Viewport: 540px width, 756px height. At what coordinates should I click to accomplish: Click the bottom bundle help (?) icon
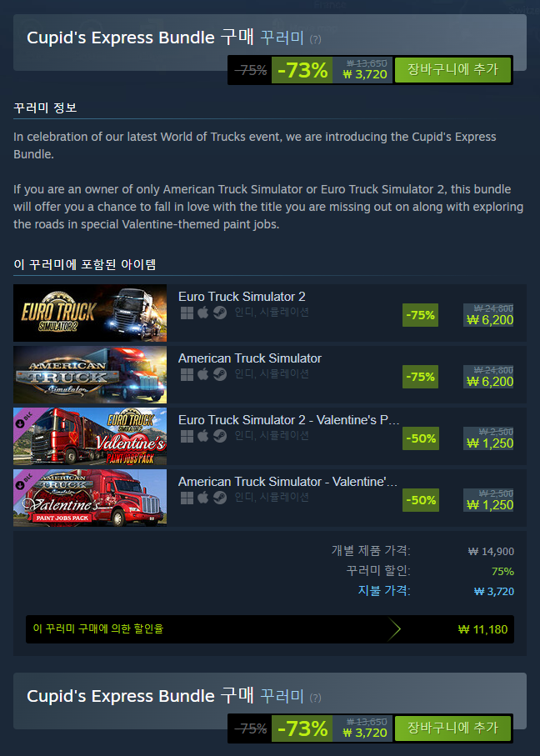click(x=315, y=698)
